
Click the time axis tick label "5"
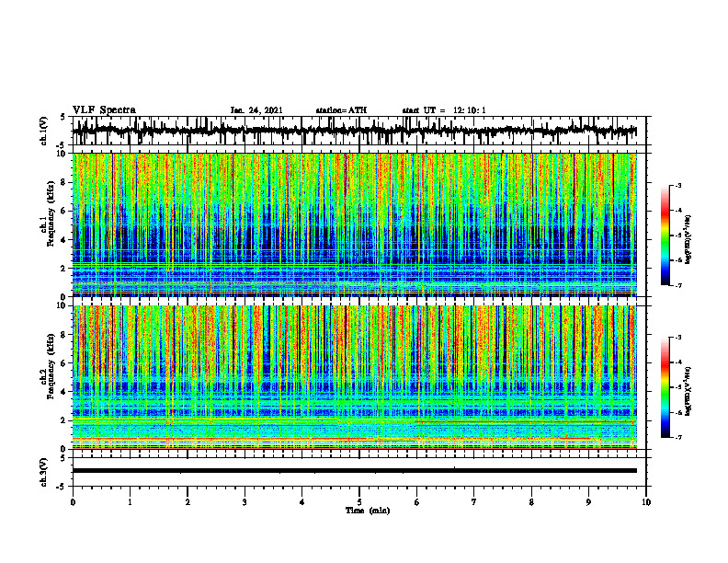tap(359, 502)
